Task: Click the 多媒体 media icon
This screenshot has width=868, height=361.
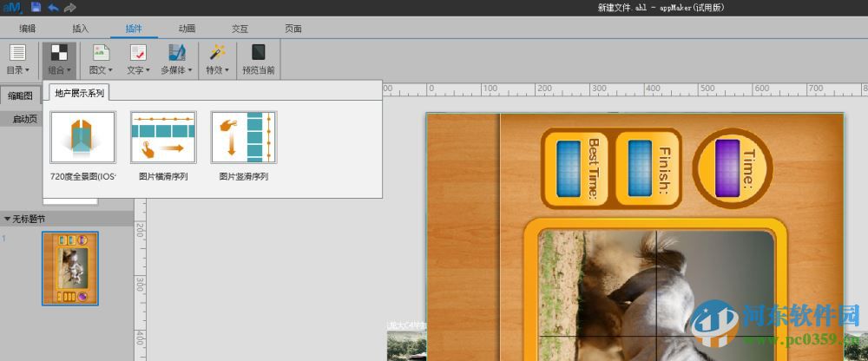Action: click(x=177, y=53)
